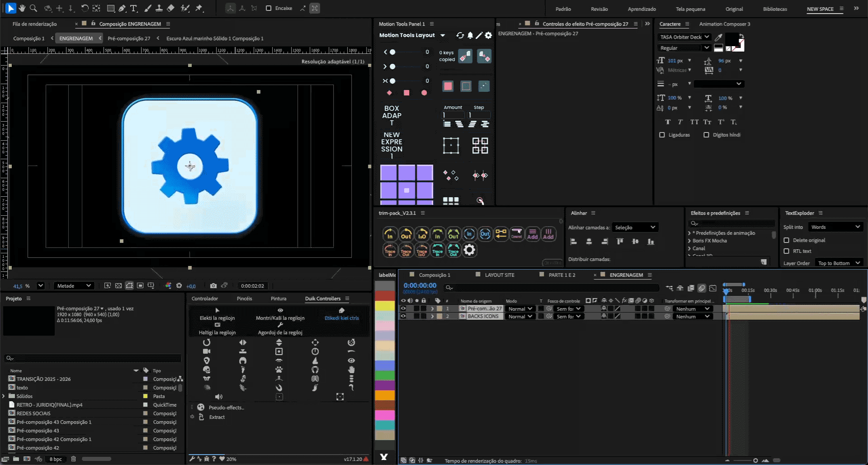Image resolution: width=868 pixels, height=465 pixels.
Task: Click Etikedi kiel ctrls link
Action: [342, 314]
